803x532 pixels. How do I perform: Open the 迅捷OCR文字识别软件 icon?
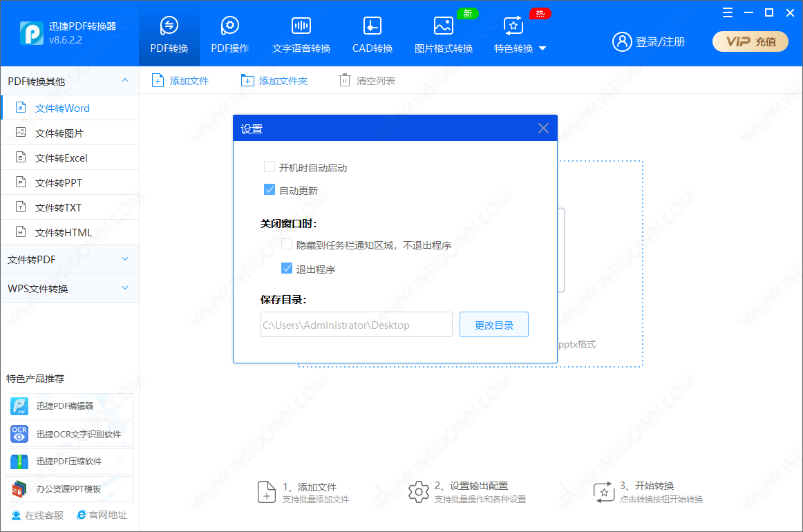coord(19,434)
